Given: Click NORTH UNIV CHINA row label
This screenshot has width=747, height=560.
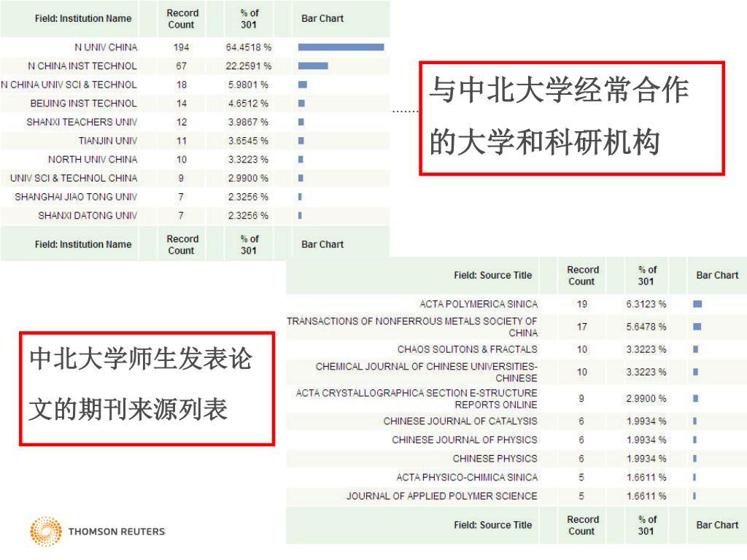Looking at the screenshot, I should coord(93,160).
